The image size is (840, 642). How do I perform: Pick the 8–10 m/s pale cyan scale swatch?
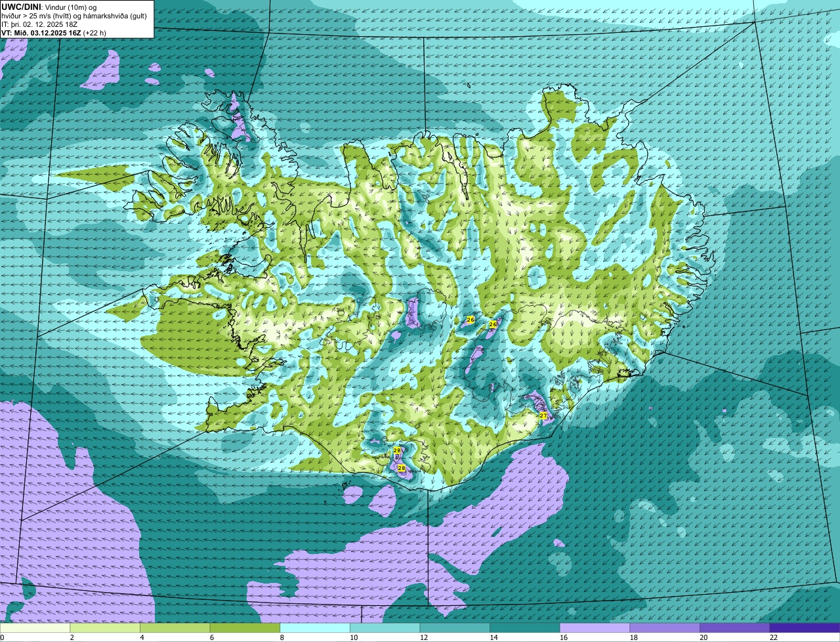[315, 628]
